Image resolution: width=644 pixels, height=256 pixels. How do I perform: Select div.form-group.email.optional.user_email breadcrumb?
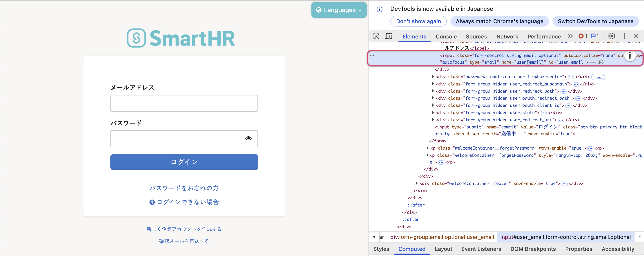pyautogui.click(x=442, y=237)
